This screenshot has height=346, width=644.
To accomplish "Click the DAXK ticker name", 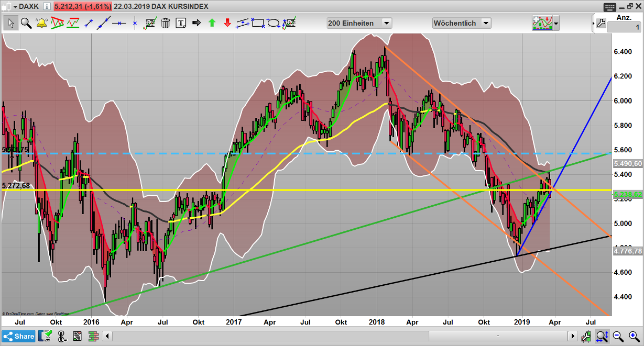I will [x=28, y=7].
